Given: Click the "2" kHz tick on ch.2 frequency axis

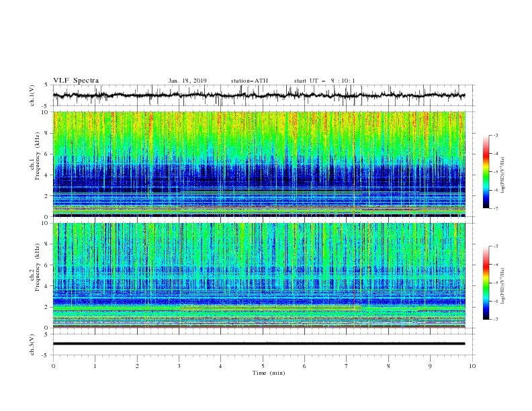Looking at the screenshot, I should [47, 307].
